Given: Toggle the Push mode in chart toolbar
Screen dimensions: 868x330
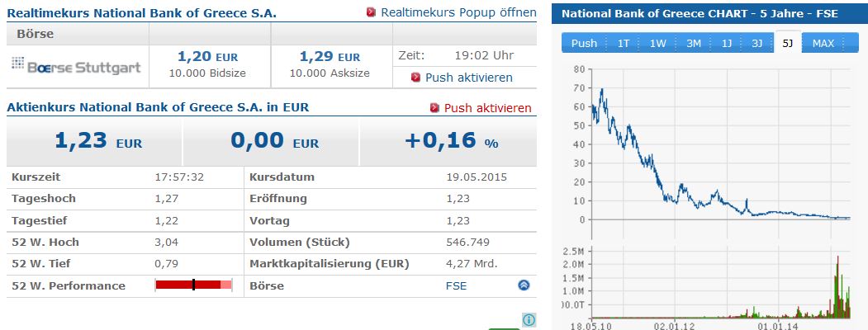Looking at the screenshot, I should (584, 44).
